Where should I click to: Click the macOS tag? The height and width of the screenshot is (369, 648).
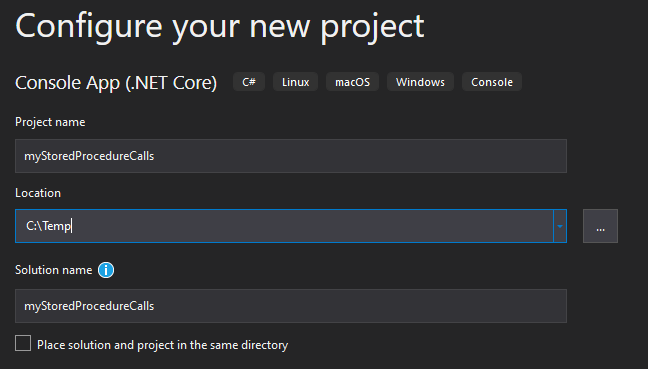click(353, 82)
